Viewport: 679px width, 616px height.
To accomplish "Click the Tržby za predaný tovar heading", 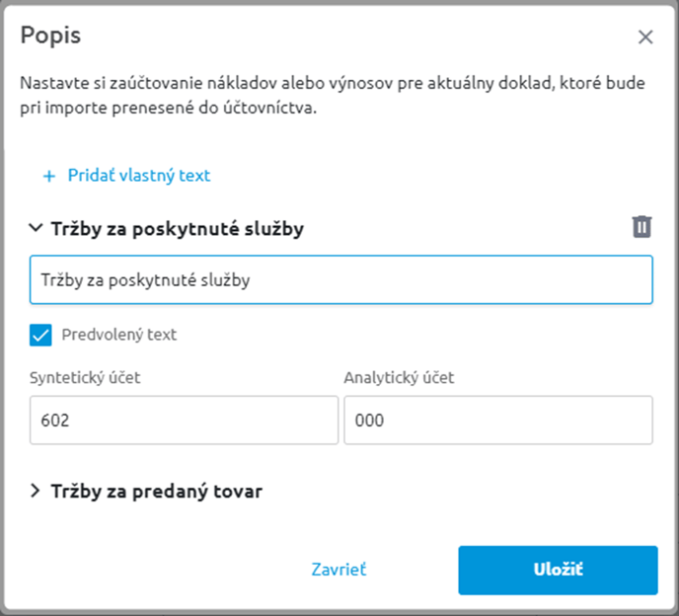I will (x=157, y=492).
